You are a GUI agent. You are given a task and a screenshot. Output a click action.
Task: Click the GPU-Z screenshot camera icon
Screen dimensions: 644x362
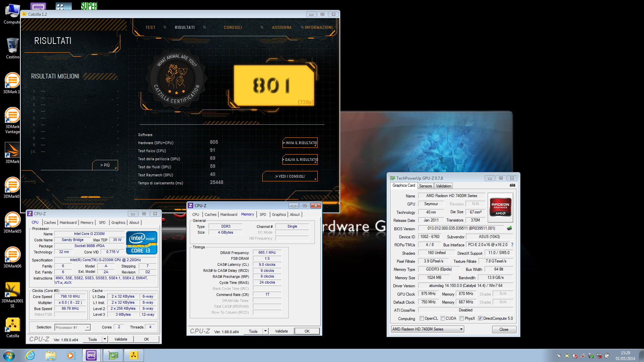pyautogui.click(x=512, y=185)
